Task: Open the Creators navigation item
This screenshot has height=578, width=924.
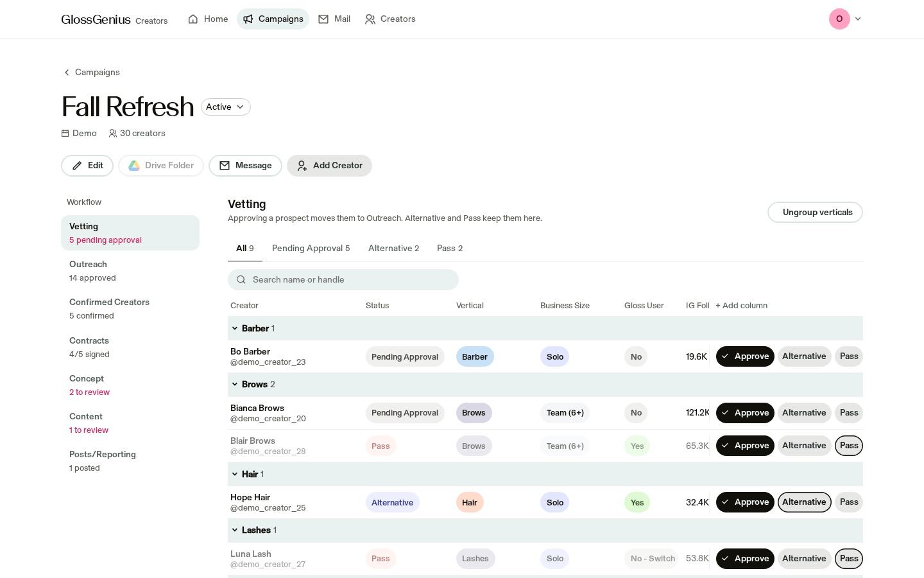Action: (x=390, y=19)
